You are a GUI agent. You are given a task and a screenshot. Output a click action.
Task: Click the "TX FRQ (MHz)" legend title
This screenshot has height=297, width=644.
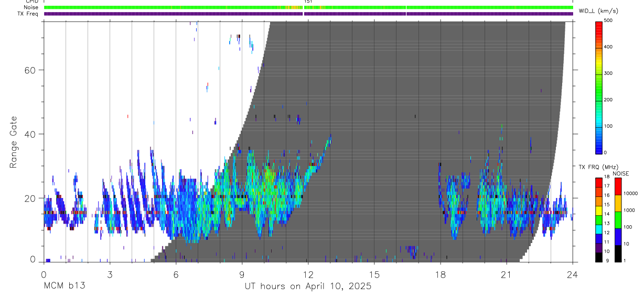pos(597,167)
